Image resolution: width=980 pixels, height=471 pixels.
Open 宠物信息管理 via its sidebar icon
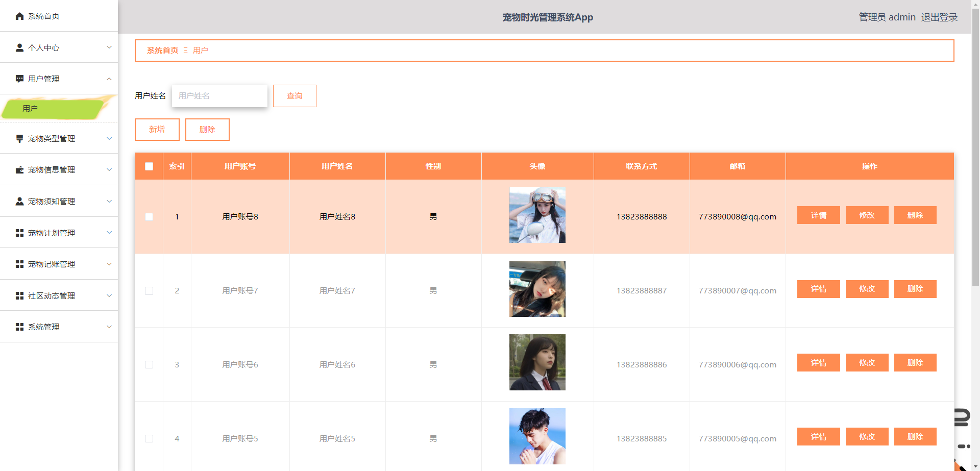(x=19, y=169)
